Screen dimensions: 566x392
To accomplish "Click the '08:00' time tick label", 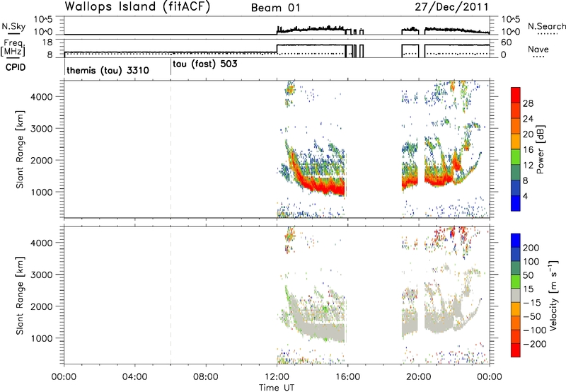I will 206,377.
